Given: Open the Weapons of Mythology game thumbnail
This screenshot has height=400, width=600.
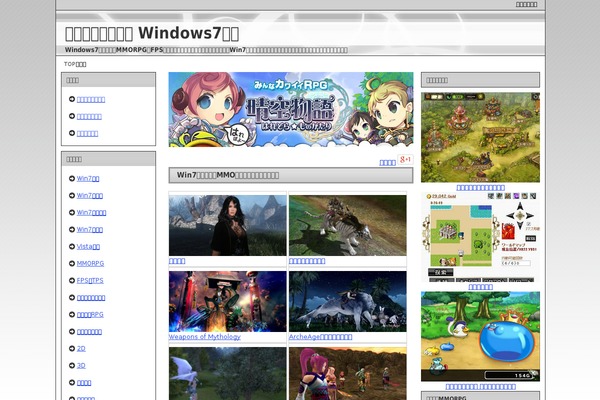Looking at the screenshot, I should pyautogui.click(x=227, y=302).
